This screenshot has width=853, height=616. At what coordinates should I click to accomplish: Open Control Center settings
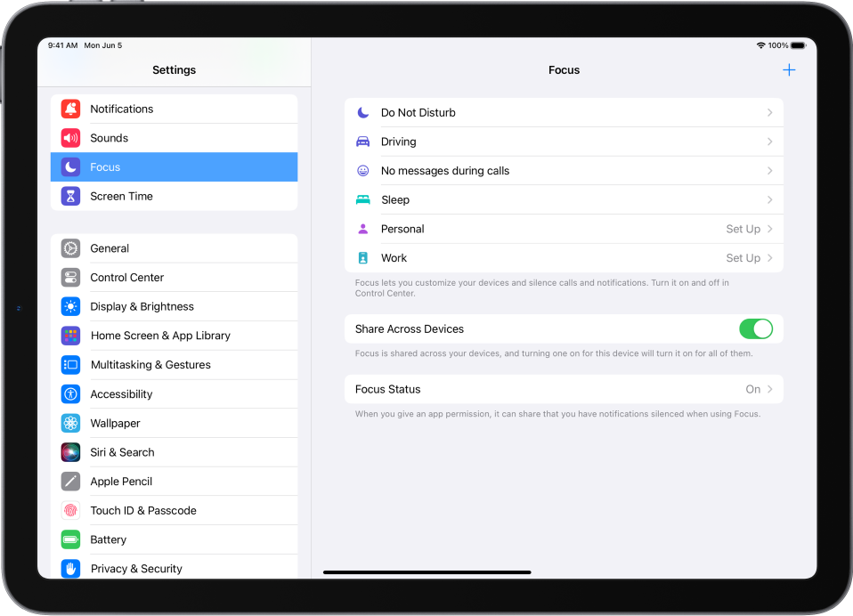tap(127, 277)
